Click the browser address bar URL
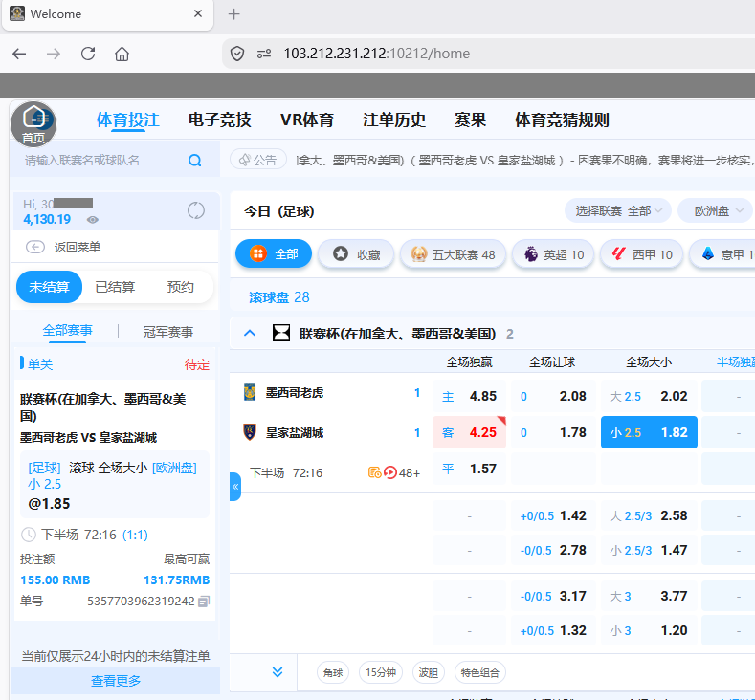The width and height of the screenshot is (755, 700). (376, 54)
